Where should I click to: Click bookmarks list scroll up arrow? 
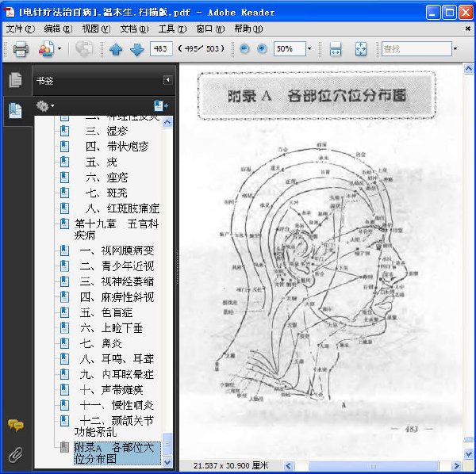tap(167, 122)
